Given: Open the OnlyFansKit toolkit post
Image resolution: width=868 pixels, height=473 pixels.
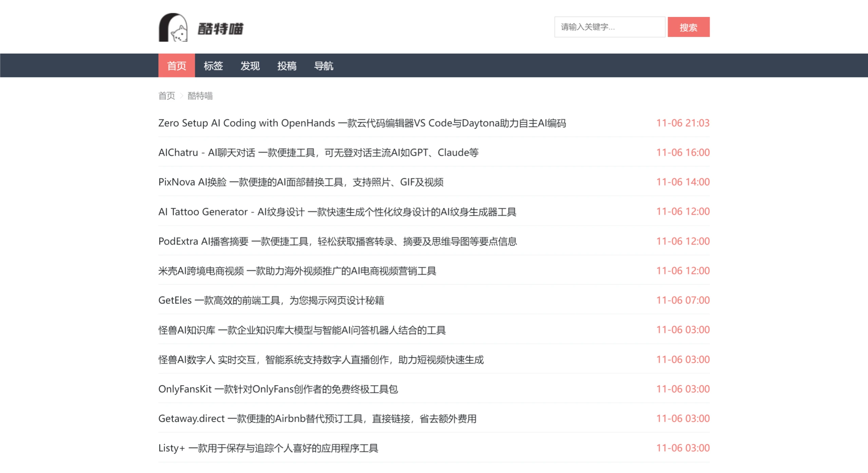Looking at the screenshot, I should [x=279, y=389].
